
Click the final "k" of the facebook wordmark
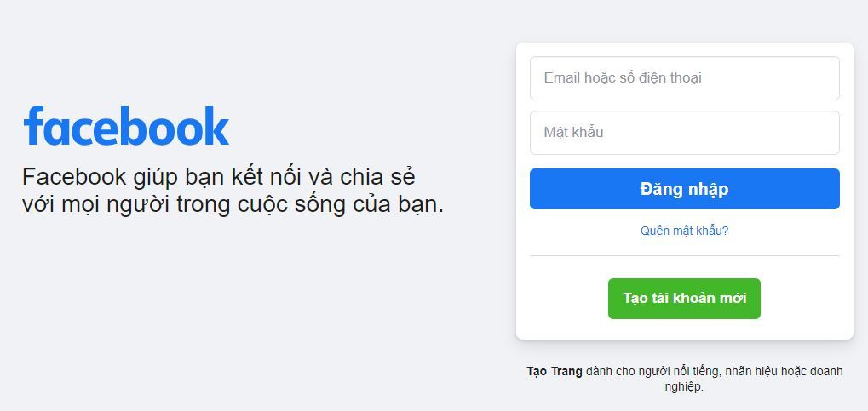[216, 126]
